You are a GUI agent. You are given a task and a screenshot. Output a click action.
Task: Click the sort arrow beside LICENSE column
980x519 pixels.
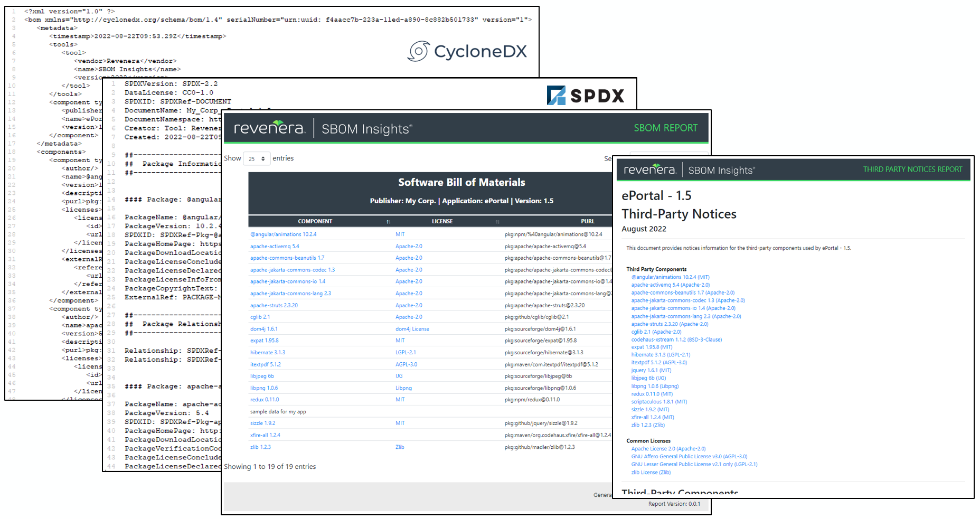(497, 222)
